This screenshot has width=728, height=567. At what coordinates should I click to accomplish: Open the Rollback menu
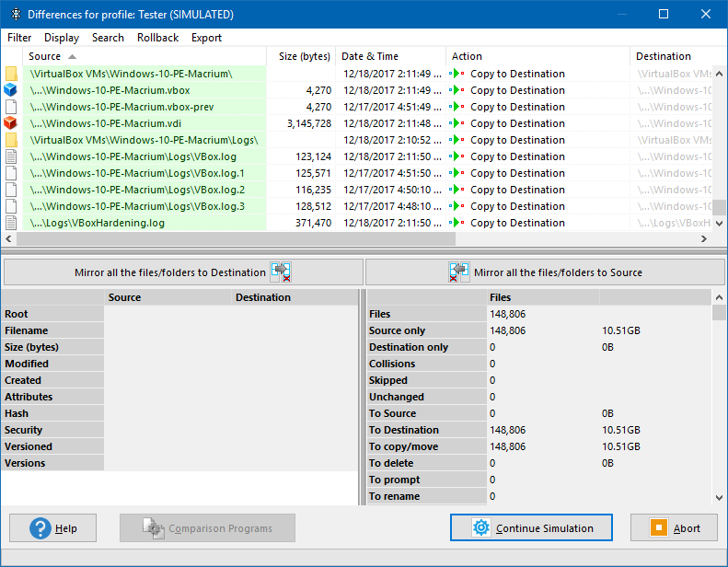click(x=157, y=38)
